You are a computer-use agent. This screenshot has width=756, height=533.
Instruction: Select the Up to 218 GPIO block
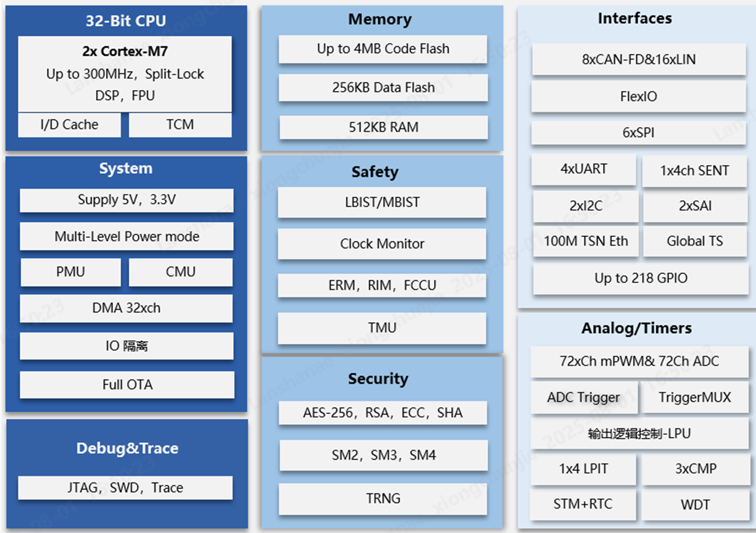pos(640,278)
